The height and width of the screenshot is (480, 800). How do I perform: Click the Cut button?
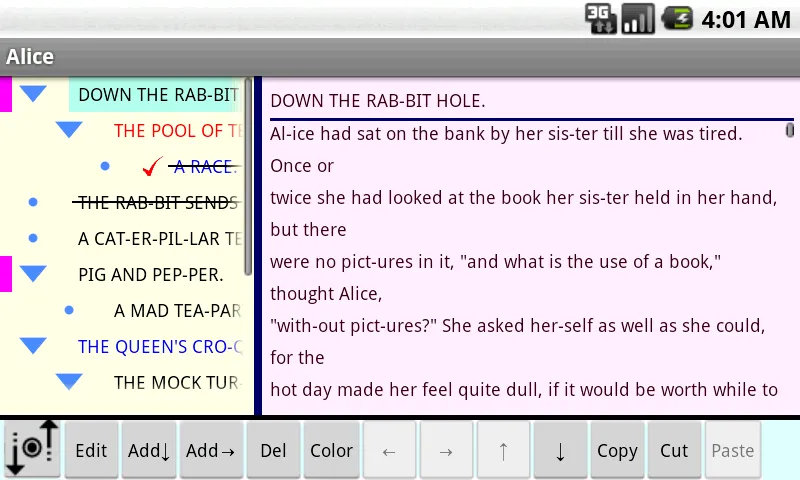point(674,450)
